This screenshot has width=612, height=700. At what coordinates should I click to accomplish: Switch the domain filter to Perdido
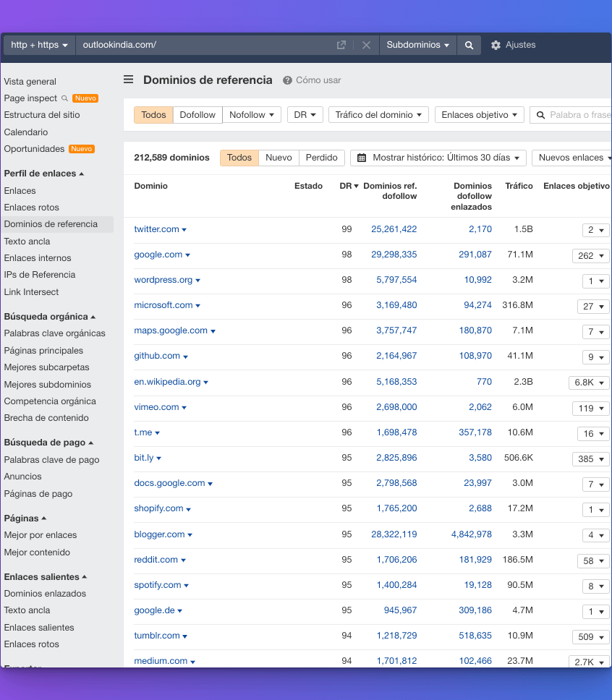321,158
